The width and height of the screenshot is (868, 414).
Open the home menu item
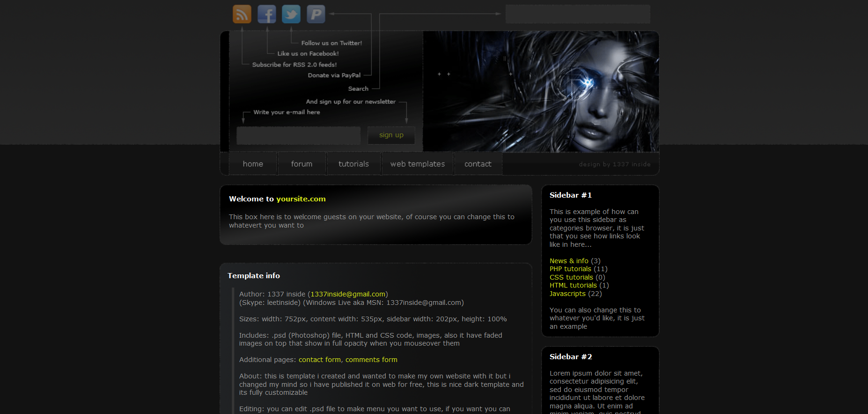253,164
